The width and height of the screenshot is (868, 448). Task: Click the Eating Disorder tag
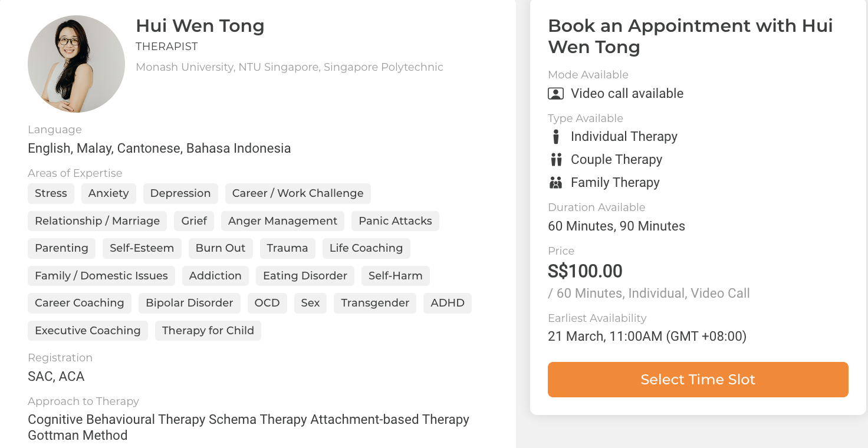[x=305, y=276]
